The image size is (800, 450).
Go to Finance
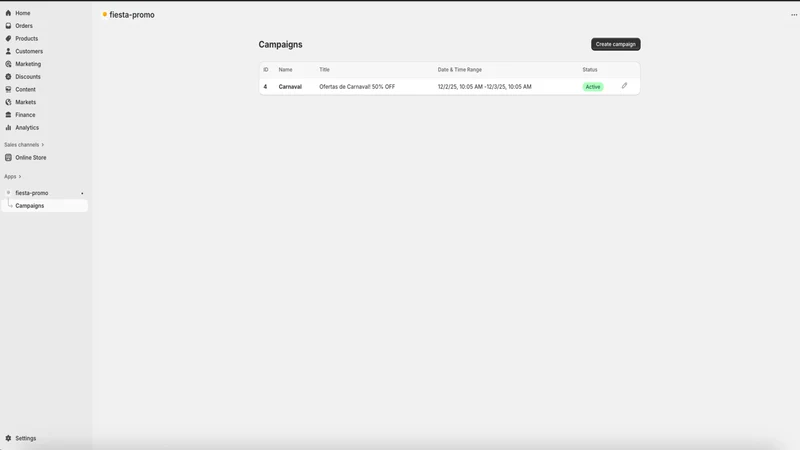25,115
